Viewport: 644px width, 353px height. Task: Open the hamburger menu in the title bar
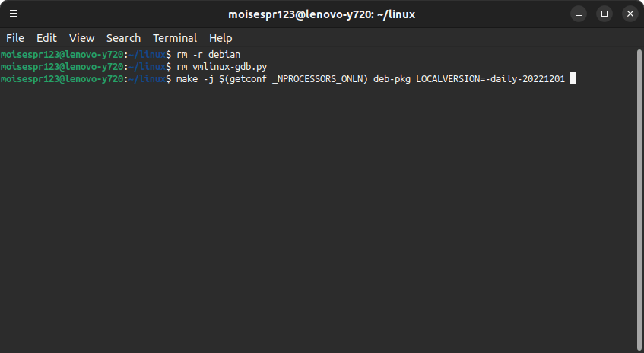pos(14,14)
